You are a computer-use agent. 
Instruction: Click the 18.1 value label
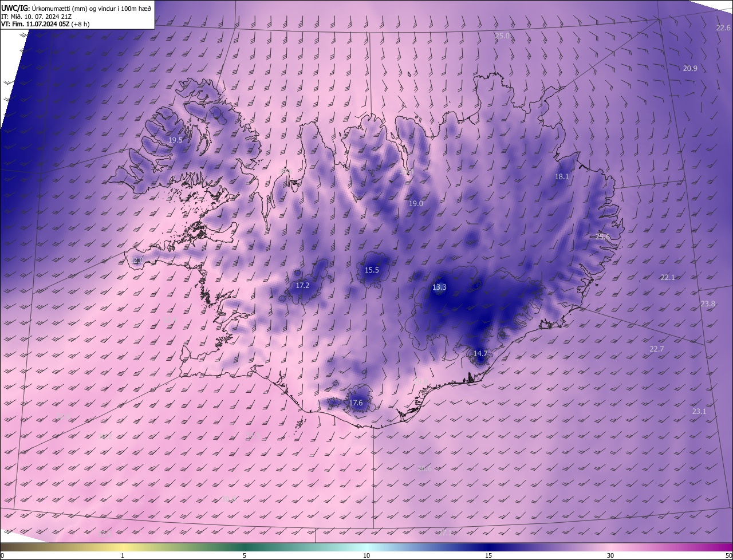point(562,177)
